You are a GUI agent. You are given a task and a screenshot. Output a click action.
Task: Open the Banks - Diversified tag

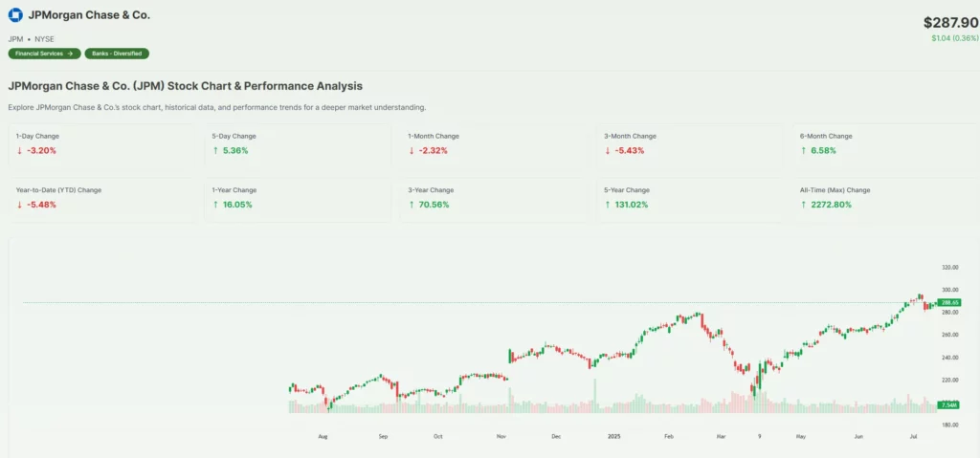(x=117, y=54)
